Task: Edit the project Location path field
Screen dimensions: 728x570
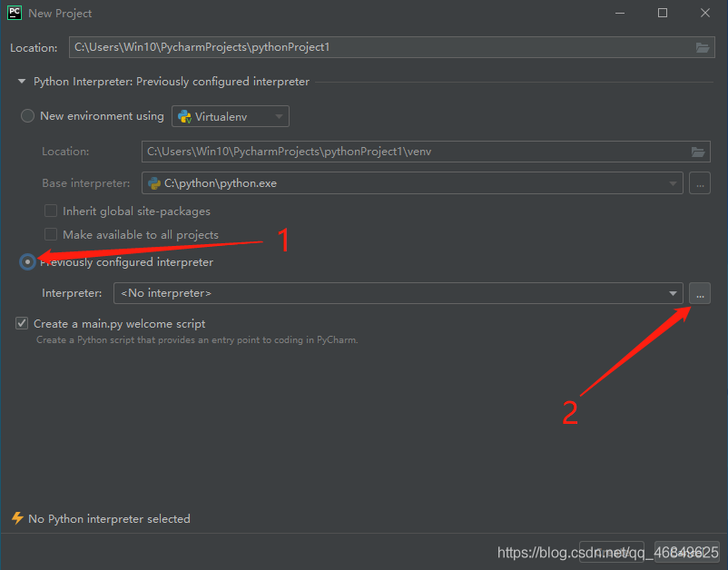Action: (x=391, y=47)
